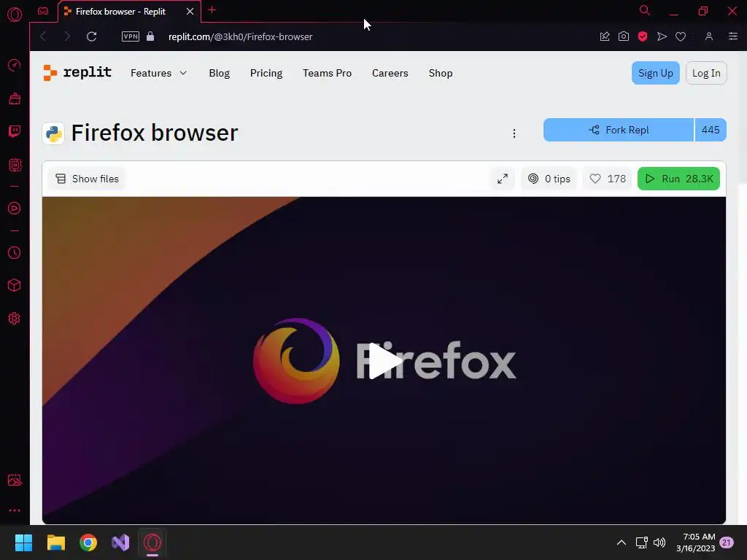Click the Log In button
This screenshot has width=747, height=560.
706,74
